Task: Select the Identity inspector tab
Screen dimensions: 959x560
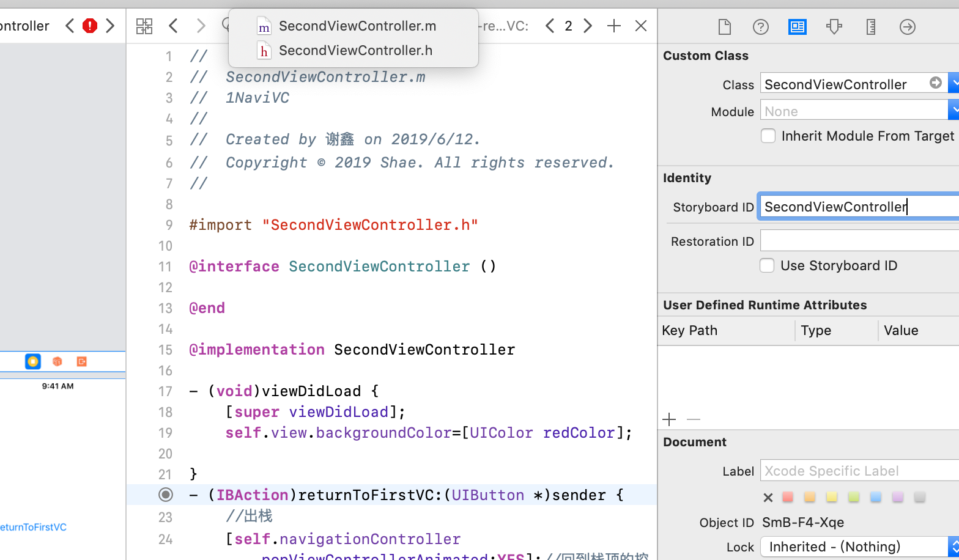Action: [x=798, y=26]
